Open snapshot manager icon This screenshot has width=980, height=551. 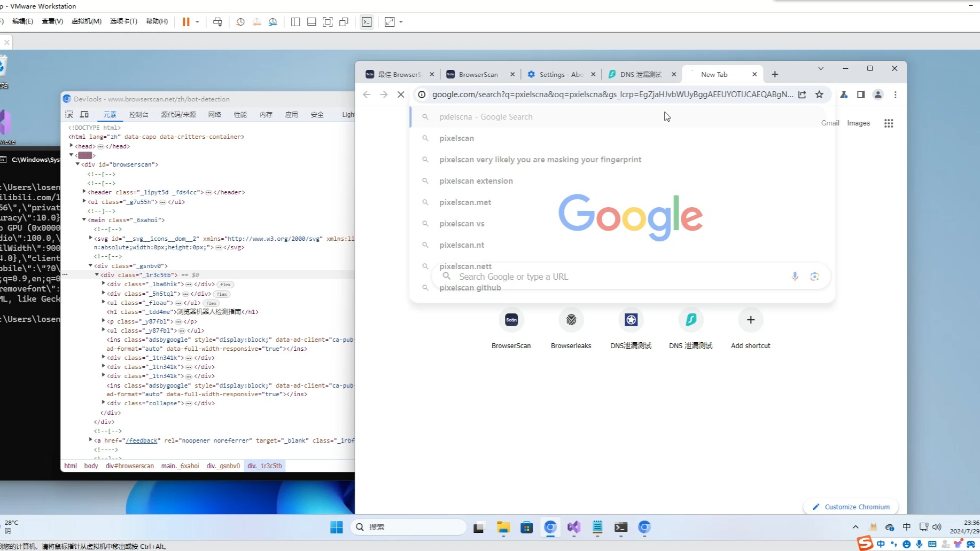click(273, 22)
